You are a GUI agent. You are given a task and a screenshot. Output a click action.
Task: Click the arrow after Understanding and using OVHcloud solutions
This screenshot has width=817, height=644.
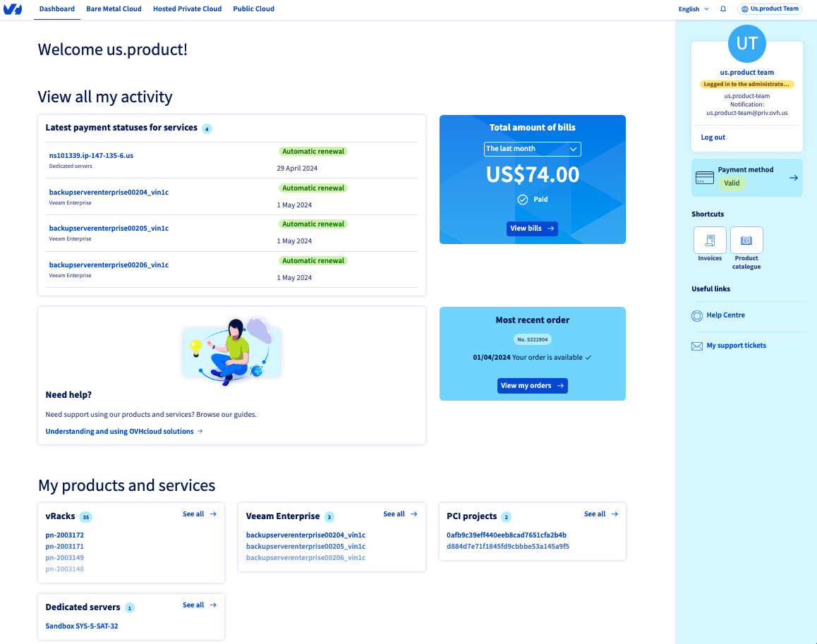click(x=200, y=431)
